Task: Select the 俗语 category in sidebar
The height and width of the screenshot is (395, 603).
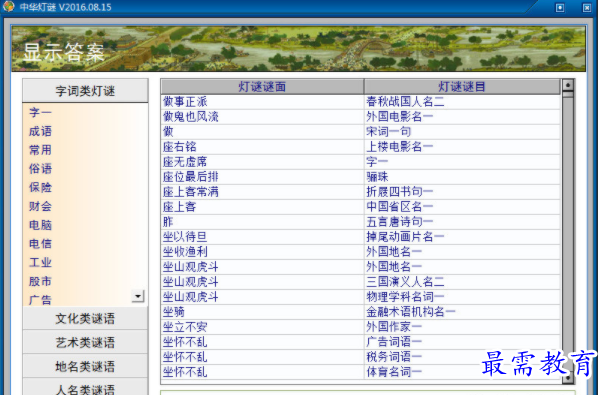Action: tap(40, 168)
